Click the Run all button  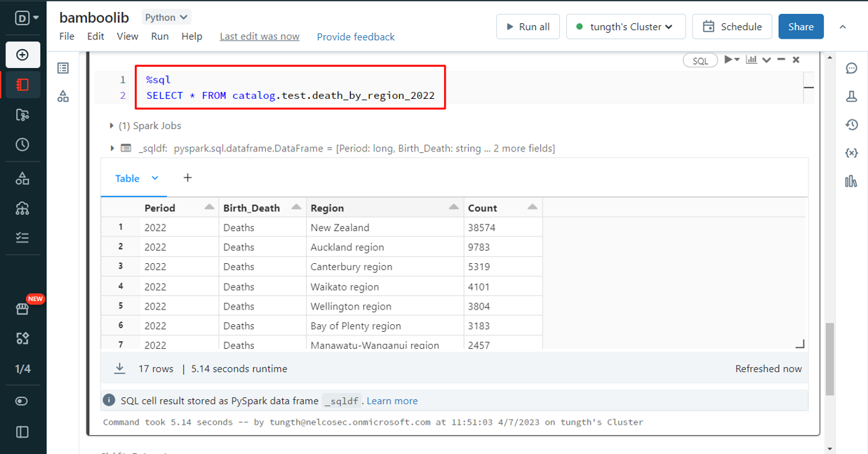point(527,27)
